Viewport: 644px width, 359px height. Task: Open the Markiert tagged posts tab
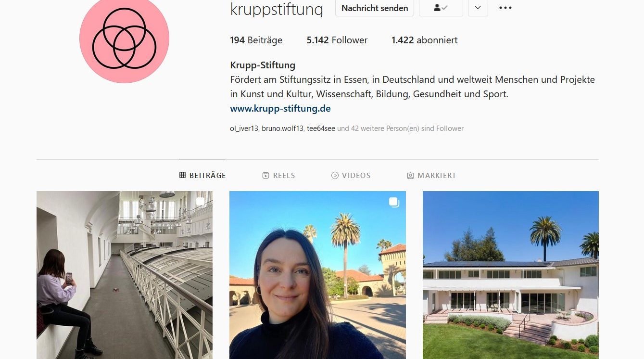tap(431, 176)
